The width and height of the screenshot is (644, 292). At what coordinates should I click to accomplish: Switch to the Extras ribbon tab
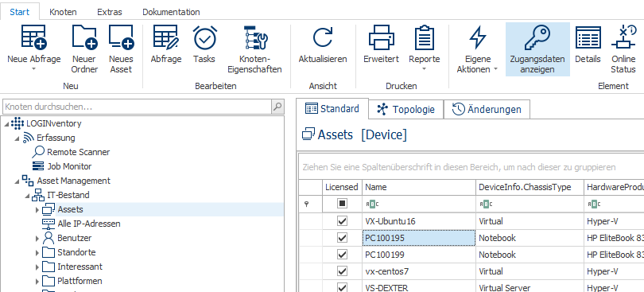(x=109, y=12)
